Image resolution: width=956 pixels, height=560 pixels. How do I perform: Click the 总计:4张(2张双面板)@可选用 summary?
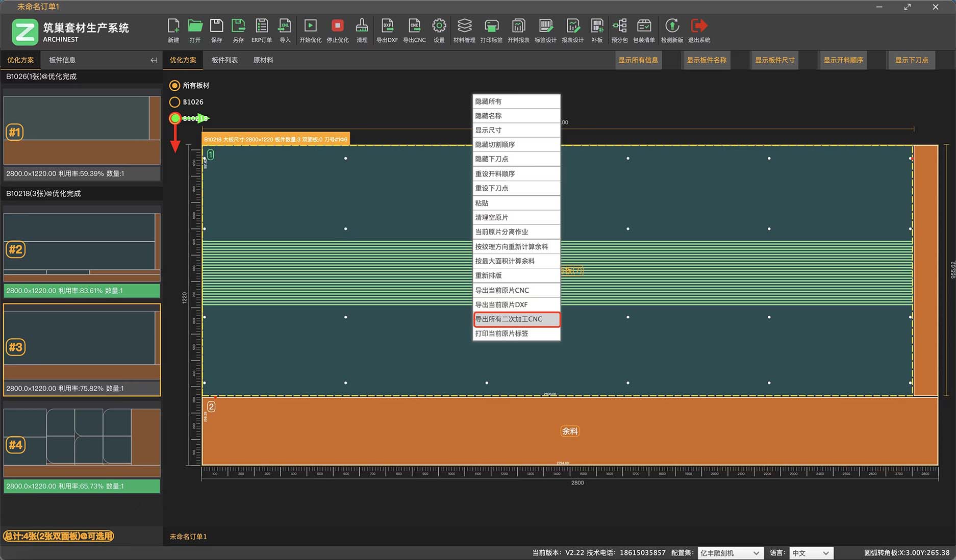point(59,537)
